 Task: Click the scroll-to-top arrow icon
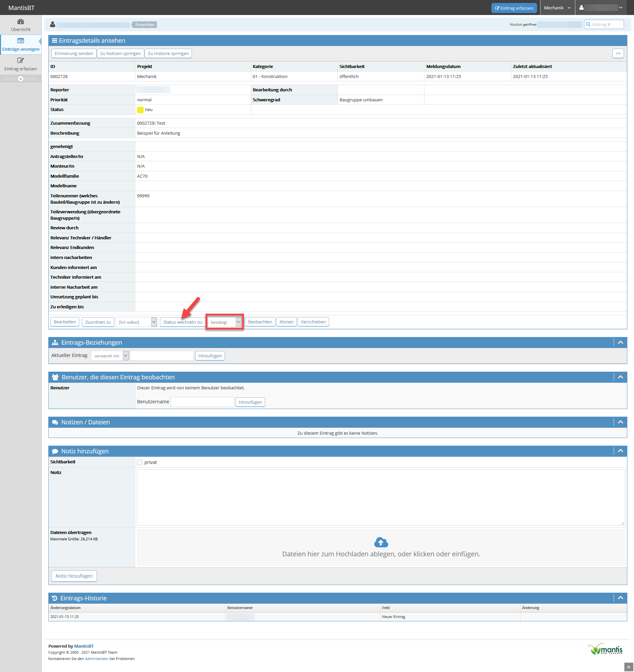(x=628, y=667)
